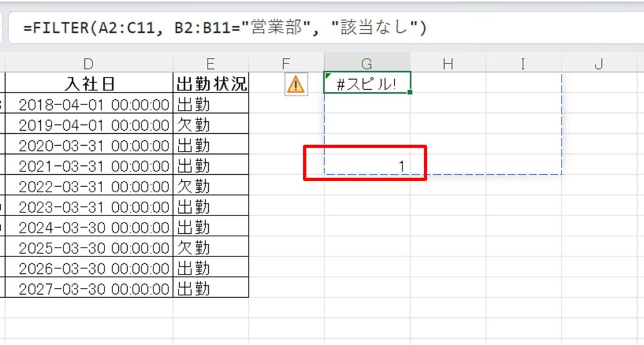The width and height of the screenshot is (644, 345).
Task: Select 出勤 cell in the 2024-03-30 row
Action: 211,226
